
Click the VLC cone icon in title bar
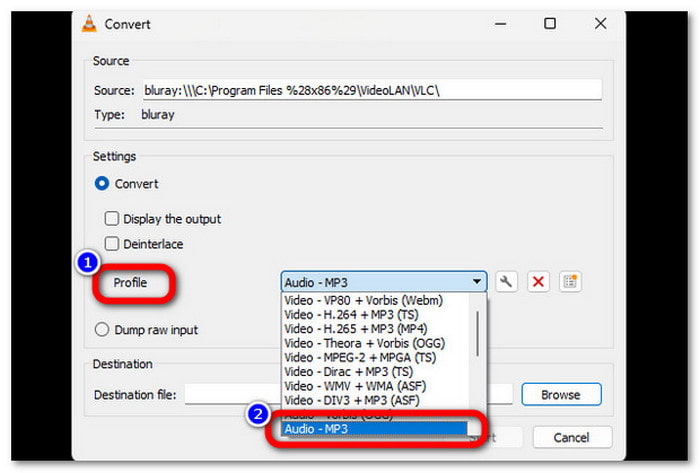coord(89,24)
